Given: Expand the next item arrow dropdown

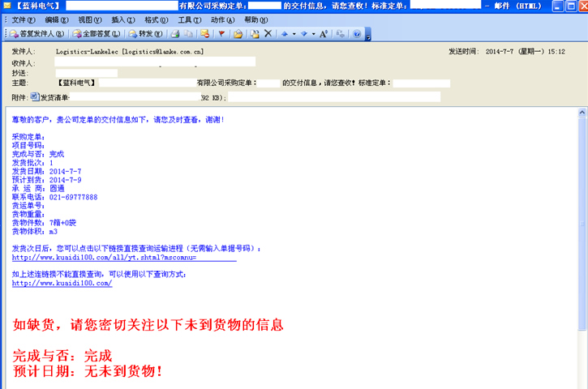Looking at the screenshot, I should point(313,34).
